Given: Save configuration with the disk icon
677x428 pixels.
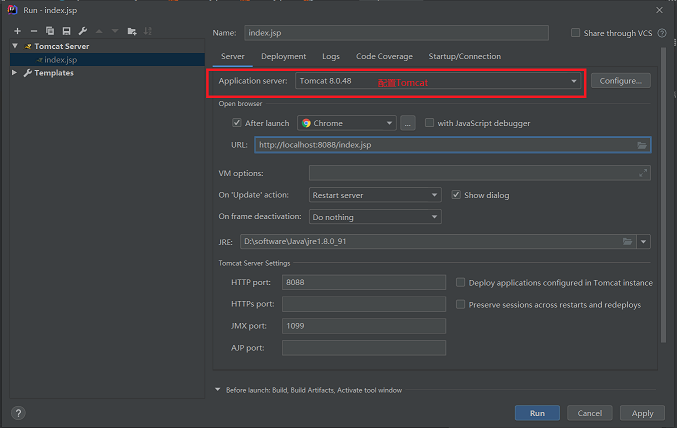Looking at the screenshot, I should click(x=66, y=32).
